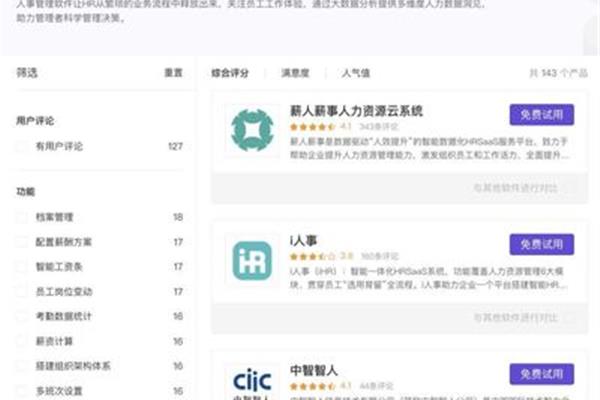Tick the 员工岗位变动 checkbox

coord(21,292)
